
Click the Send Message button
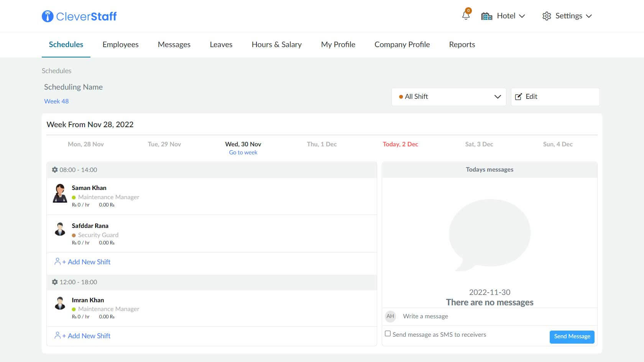coord(572,336)
